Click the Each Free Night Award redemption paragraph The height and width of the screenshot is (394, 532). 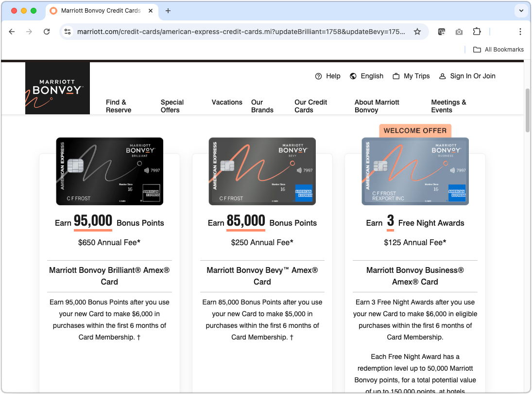(415, 373)
